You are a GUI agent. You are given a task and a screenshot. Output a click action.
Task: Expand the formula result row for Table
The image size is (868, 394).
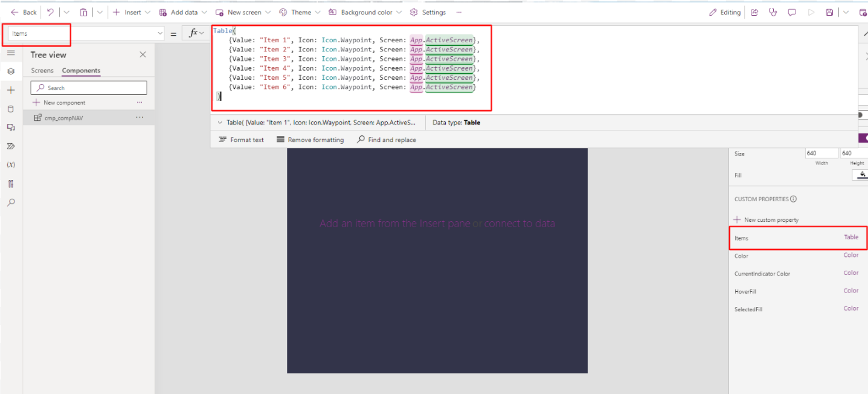coord(220,122)
